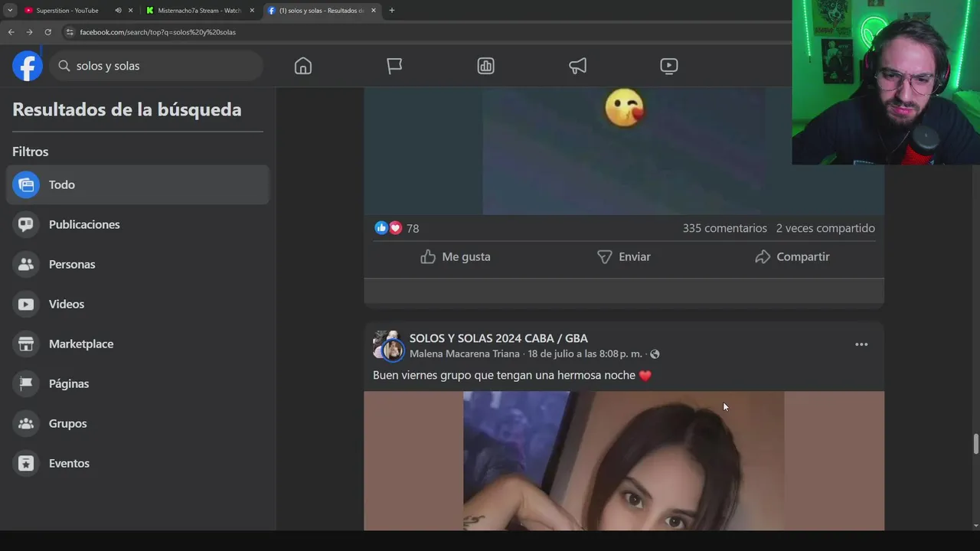Click the Enviar send icon
Viewport: 980px width, 551px height.
pos(605,257)
